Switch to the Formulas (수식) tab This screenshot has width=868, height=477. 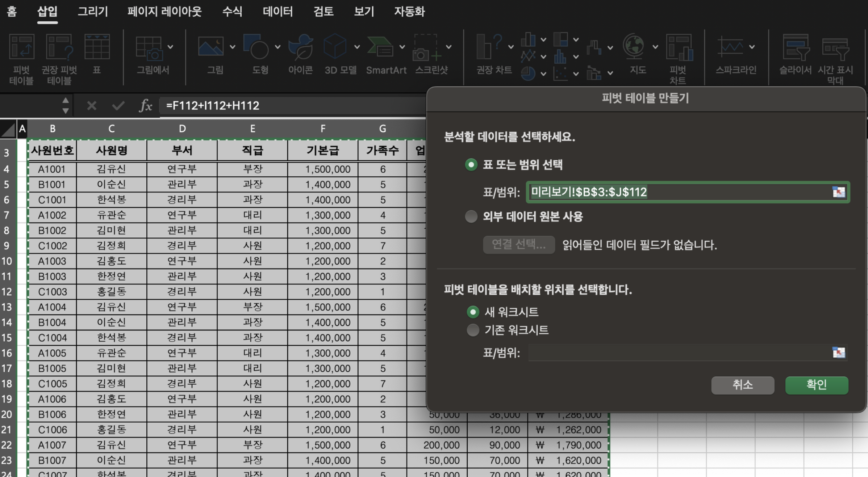pos(232,12)
